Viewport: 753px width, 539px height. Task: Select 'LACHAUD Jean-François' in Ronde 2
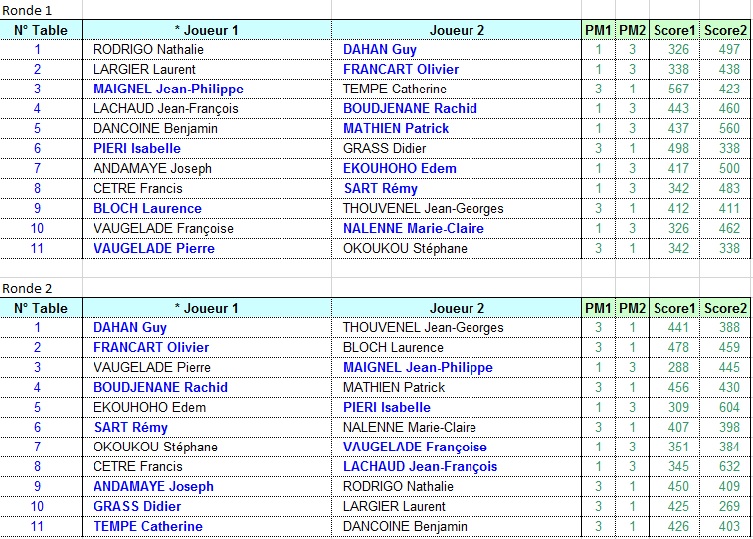coord(420,466)
